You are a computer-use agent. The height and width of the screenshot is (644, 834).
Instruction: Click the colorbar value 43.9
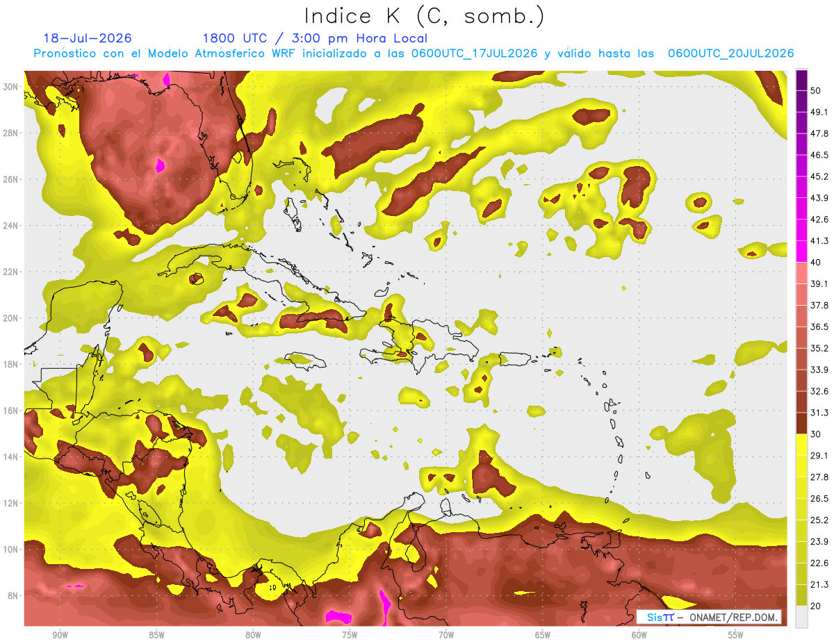click(819, 198)
